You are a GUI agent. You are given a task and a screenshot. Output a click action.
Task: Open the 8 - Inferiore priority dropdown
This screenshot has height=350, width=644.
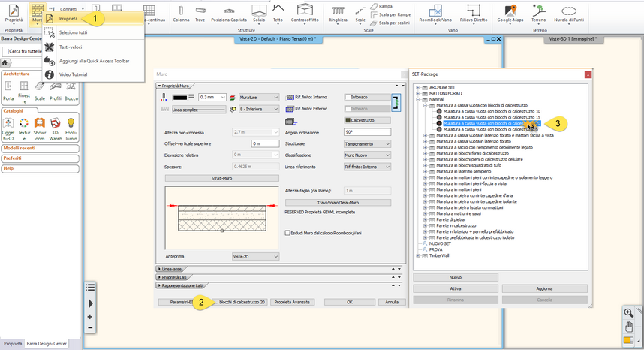pyautogui.click(x=259, y=109)
